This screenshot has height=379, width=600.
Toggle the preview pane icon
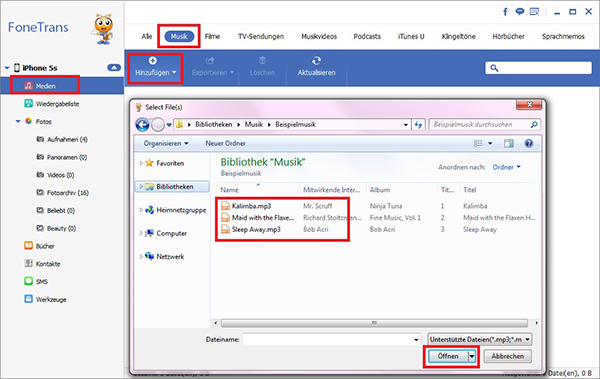click(509, 144)
